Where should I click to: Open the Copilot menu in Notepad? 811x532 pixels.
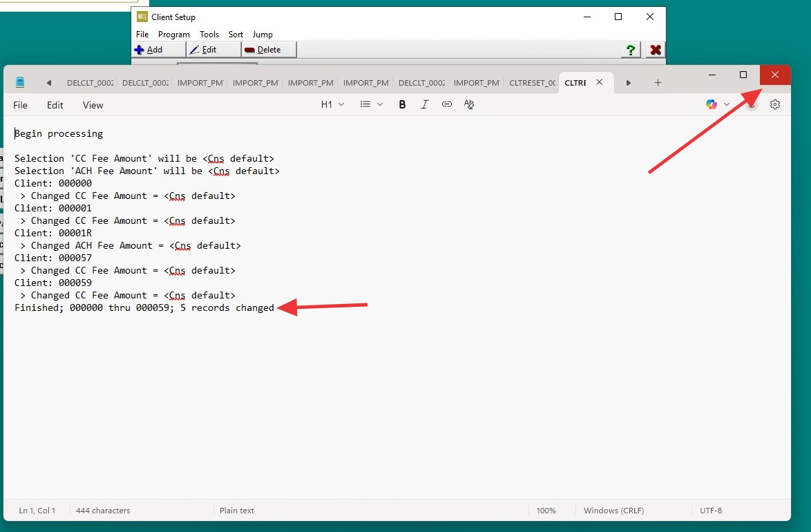click(717, 104)
